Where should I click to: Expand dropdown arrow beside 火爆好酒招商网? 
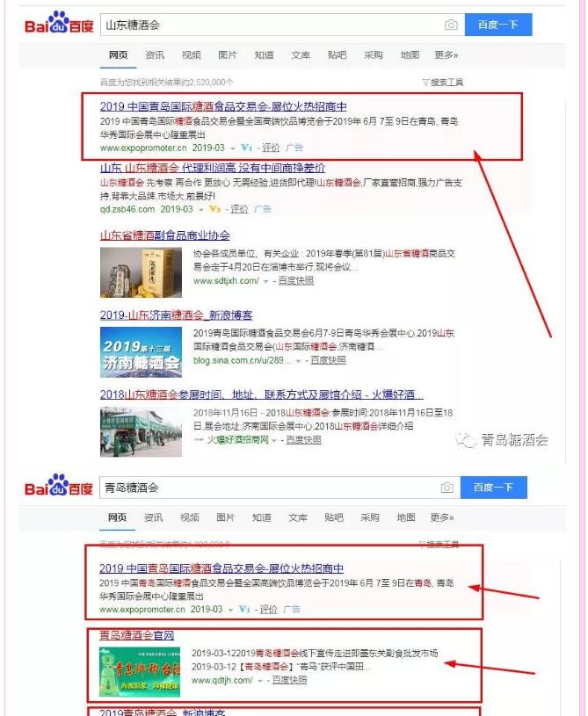[273, 441]
